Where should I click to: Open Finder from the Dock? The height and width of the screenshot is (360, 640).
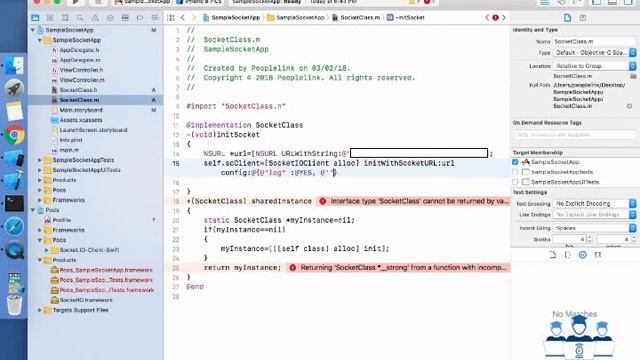[x=14, y=66]
